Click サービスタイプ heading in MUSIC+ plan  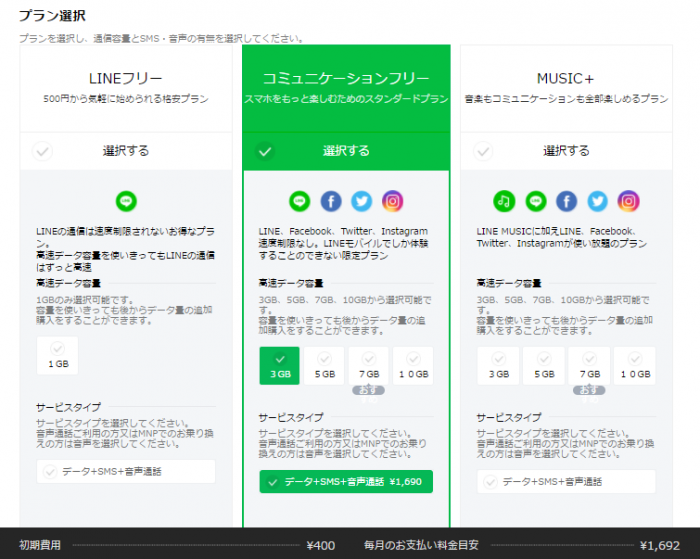click(x=509, y=417)
